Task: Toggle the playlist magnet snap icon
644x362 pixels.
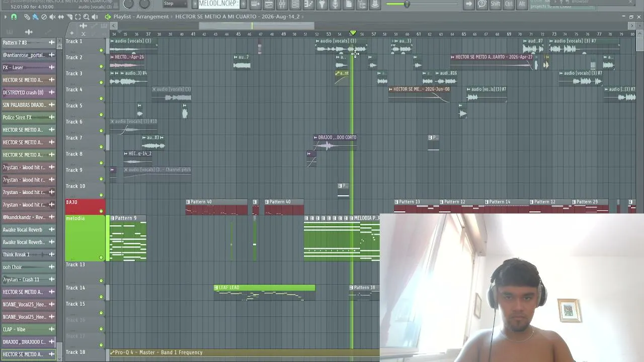Action: tap(14, 17)
